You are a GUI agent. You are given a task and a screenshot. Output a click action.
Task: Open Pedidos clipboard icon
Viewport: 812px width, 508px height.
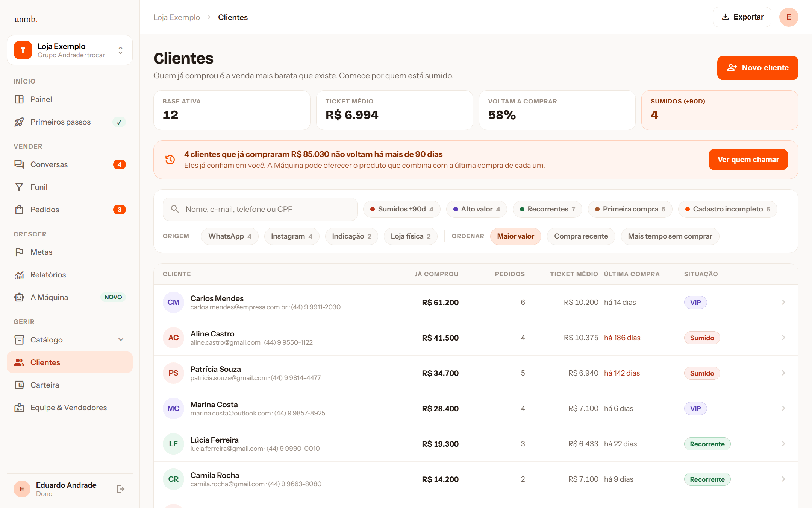[x=19, y=210]
